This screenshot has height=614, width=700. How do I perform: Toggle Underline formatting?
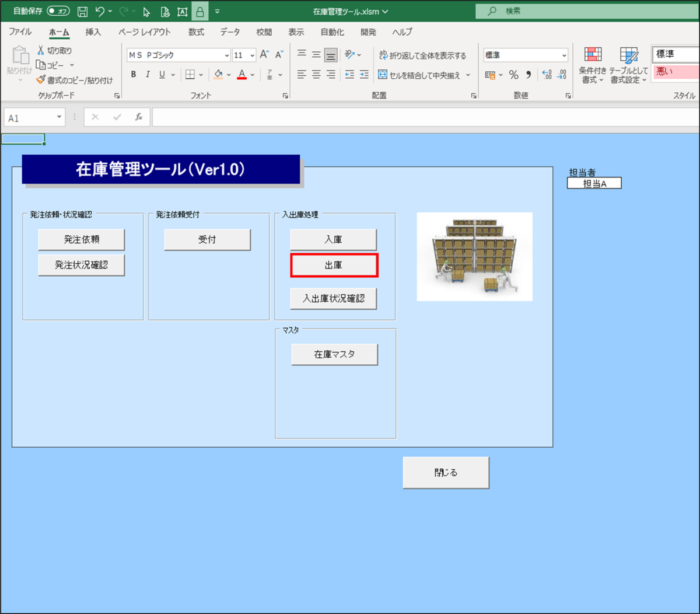click(162, 74)
